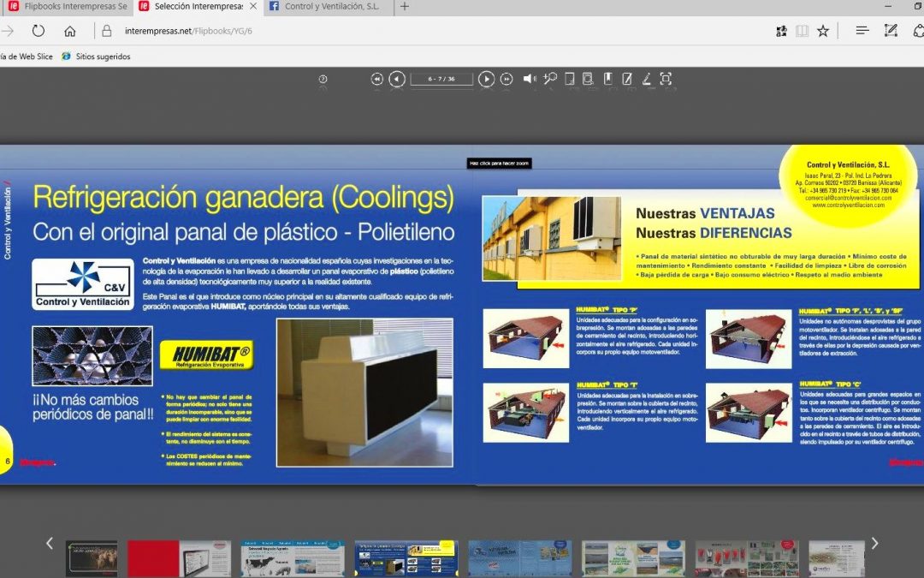Screen dimensions: 924x578
Task: Open the green landscape spread thumbnail
Action: click(633, 558)
